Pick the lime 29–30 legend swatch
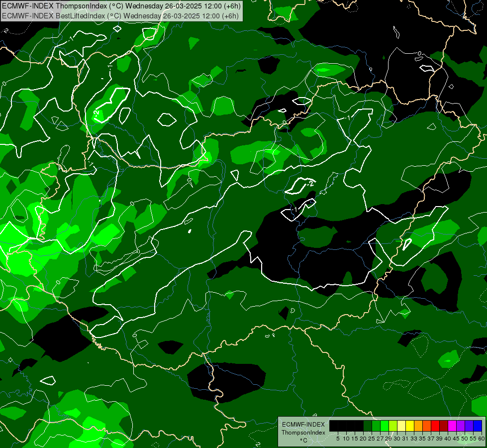Viewport: 487px width, 448px height. tap(392, 426)
